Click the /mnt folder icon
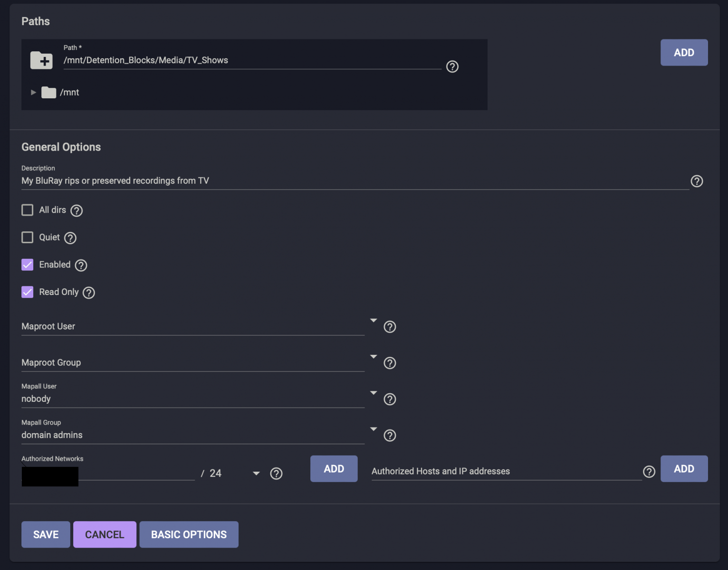 pos(48,92)
